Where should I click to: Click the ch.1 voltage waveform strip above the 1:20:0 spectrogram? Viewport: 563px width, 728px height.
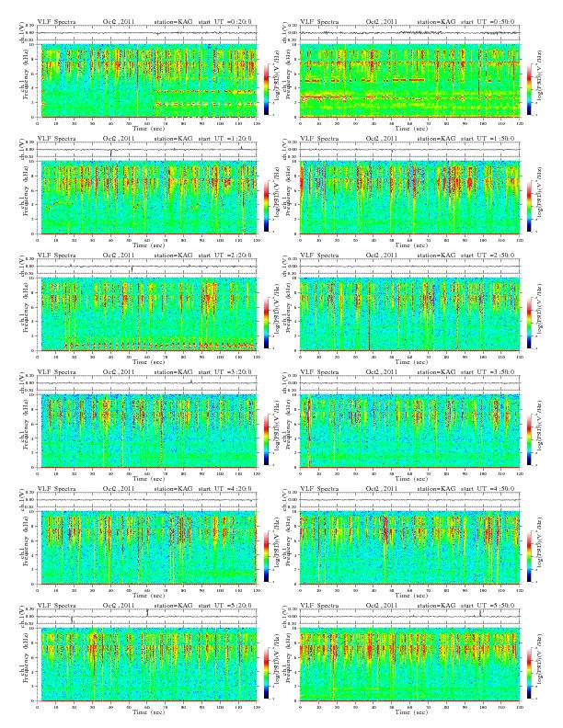tap(147, 150)
